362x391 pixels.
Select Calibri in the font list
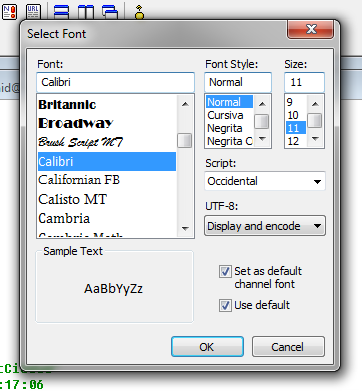107,162
